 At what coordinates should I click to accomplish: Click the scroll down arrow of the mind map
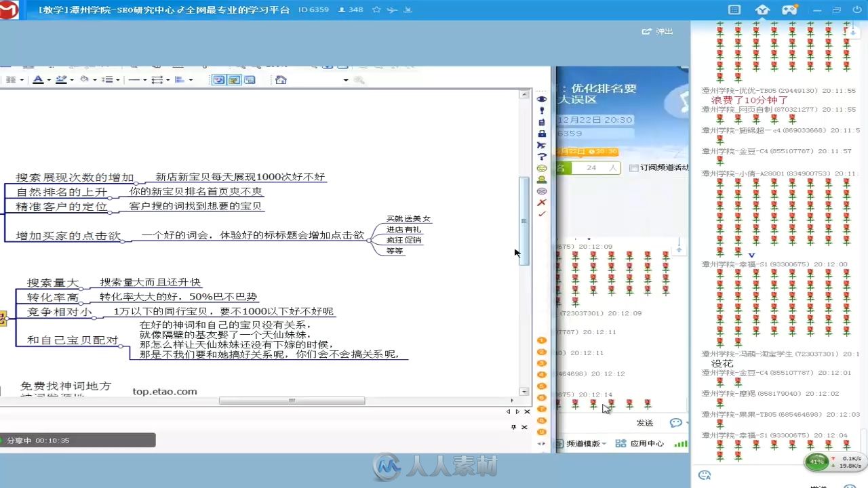click(524, 392)
